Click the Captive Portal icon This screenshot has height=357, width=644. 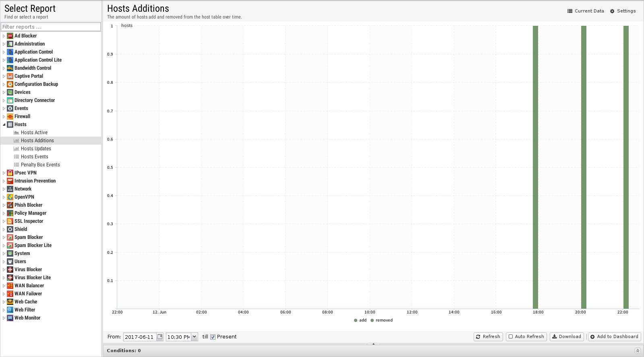coord(10,76)
